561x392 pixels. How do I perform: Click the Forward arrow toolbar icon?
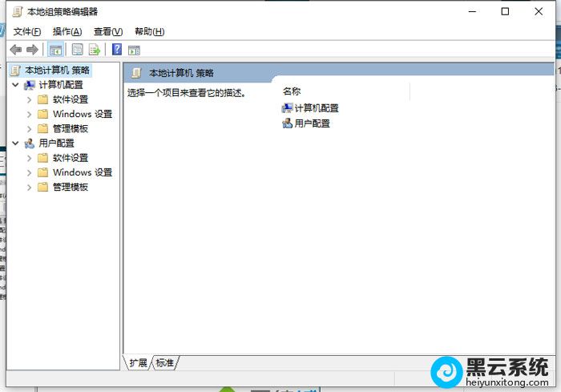point(32,50)
